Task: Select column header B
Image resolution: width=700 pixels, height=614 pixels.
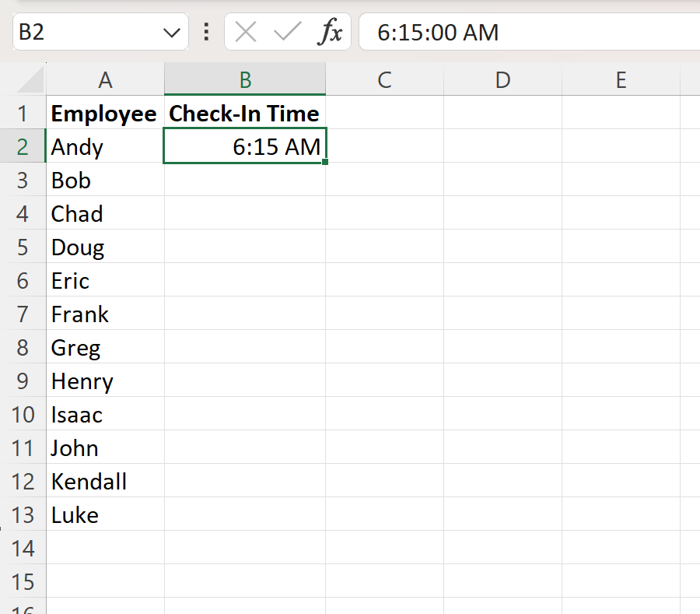Action: [x=244, y=80]
